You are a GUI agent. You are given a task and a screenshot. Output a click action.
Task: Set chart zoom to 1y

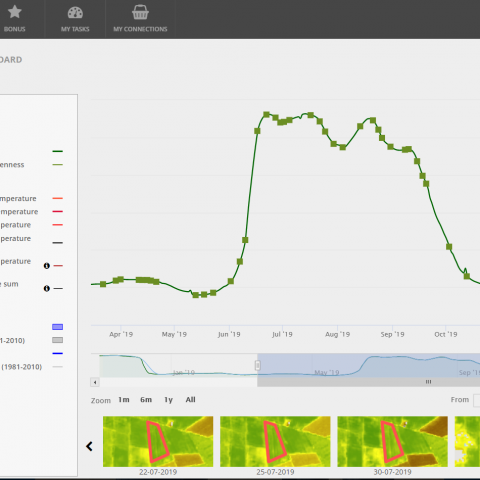pos(168,400)
